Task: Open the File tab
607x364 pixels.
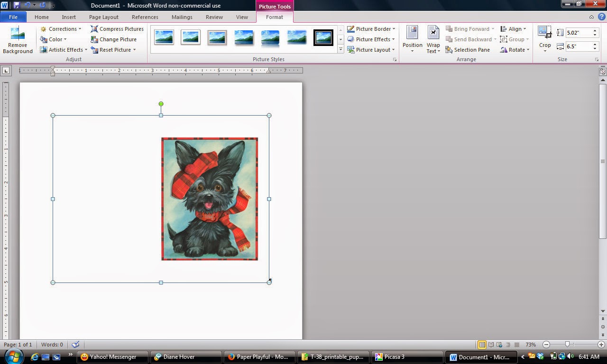Action: point(13,17)
